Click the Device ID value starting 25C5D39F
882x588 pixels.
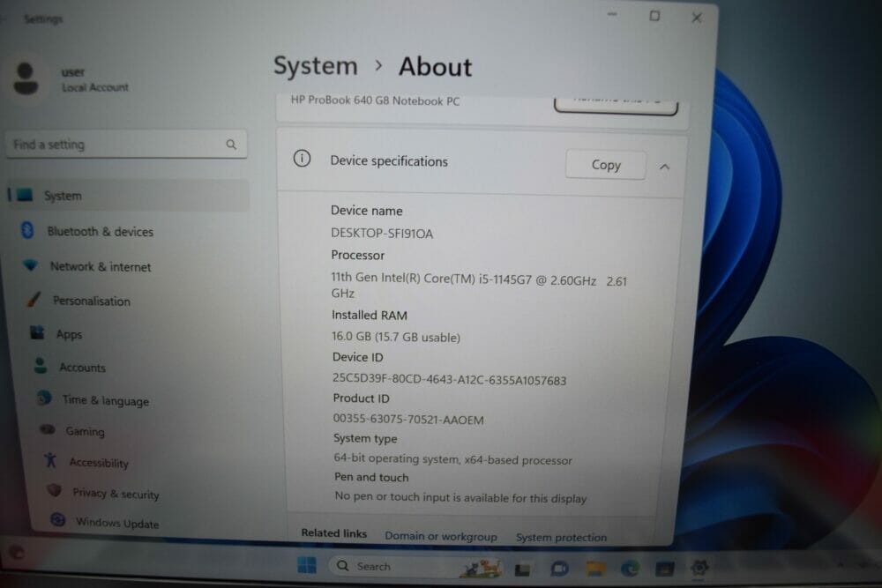[x=450, y=379]
